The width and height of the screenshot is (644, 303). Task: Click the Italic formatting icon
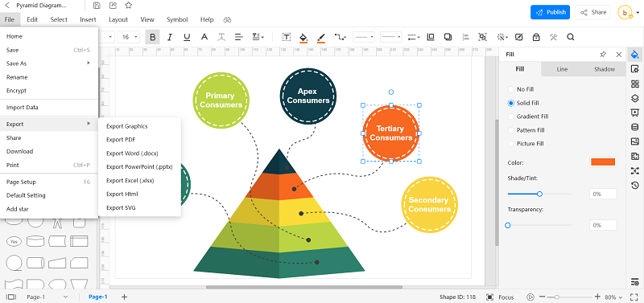click(169, 37)
